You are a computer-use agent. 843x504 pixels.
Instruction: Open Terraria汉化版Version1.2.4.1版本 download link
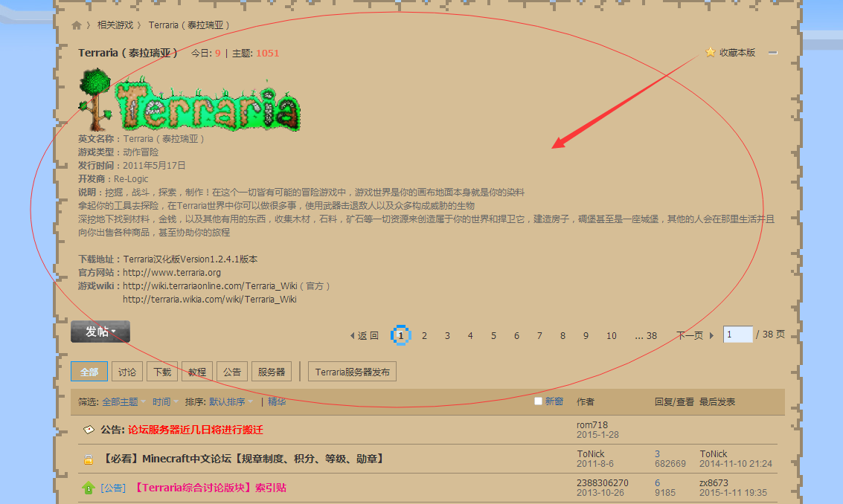click(x=190, y=259)
